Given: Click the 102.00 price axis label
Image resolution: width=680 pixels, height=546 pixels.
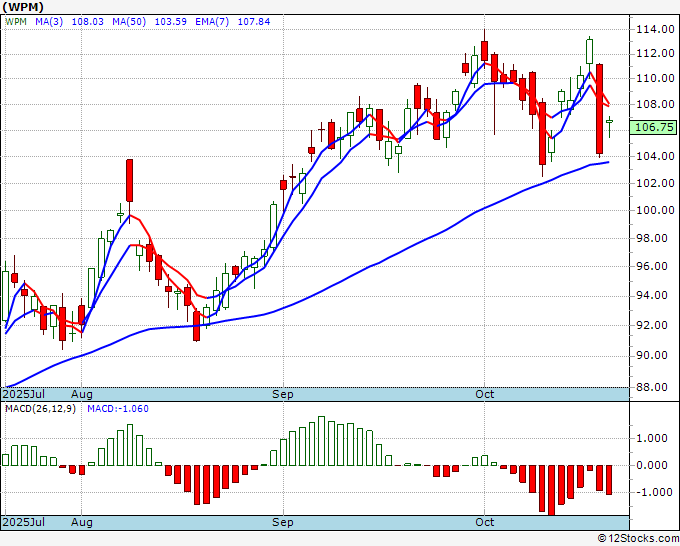Looking at the screenshot, I should [655, 183].
